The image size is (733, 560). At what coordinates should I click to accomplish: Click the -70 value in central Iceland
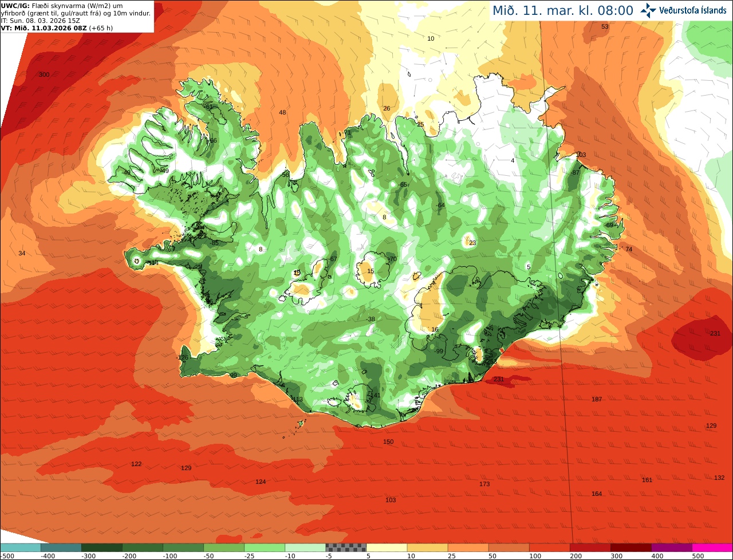[392, 259]
